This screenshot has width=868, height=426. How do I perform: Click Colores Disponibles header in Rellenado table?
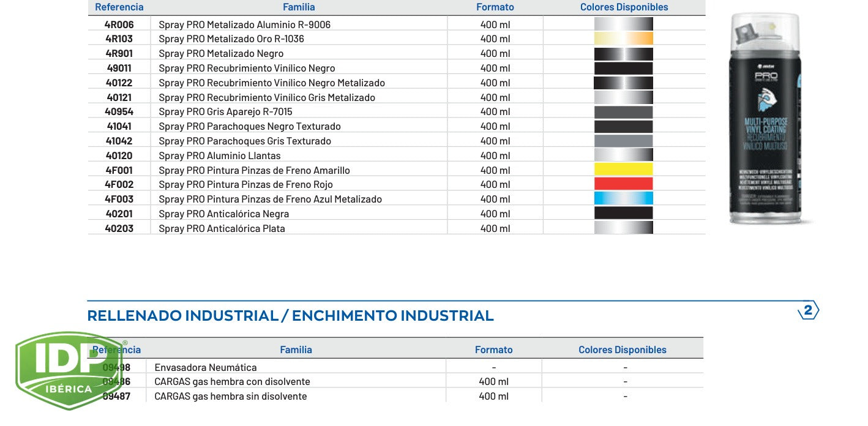(x=623, y=350)
